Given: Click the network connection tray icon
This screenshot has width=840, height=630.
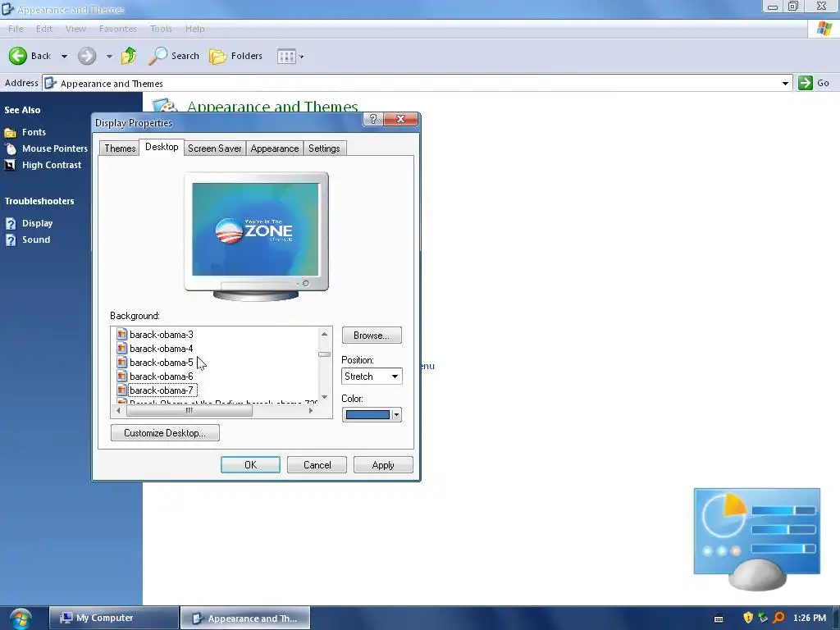Looking at the screenshot, I should click(764, 618).
